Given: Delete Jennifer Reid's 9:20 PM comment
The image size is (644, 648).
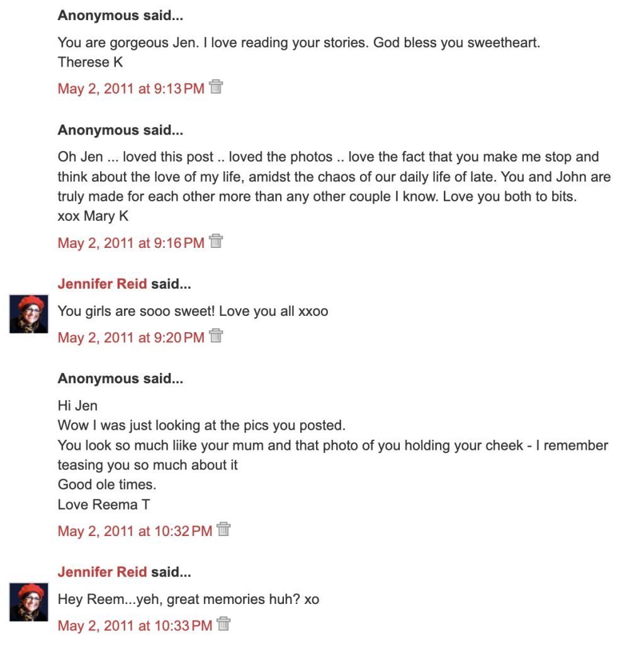Looking at the screenshot, I should click(216, 336).
